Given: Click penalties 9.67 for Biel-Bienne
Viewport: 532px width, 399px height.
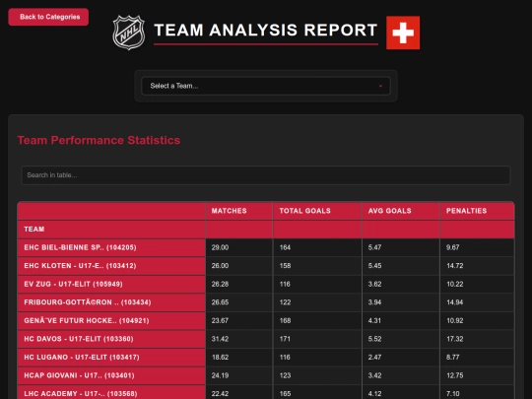Looking at the screenshot, I should pos(452,247).
